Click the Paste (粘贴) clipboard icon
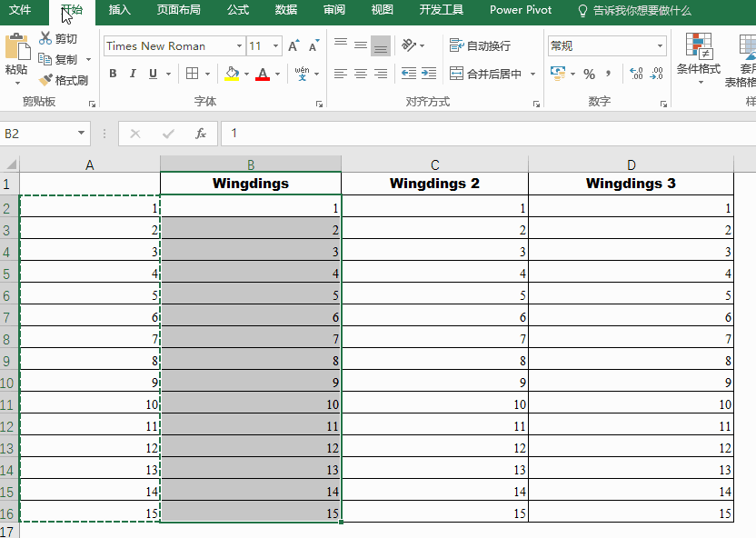The image size is (756, 538). tap(17, 46)
